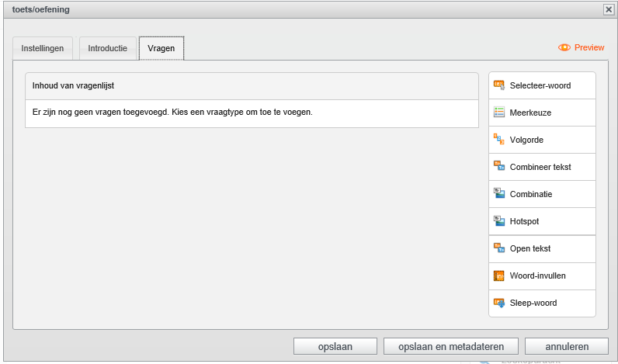This screenshot has width=618, height=364.
Task: Click the Woord-invullen icon
Action: coord(499,276)
